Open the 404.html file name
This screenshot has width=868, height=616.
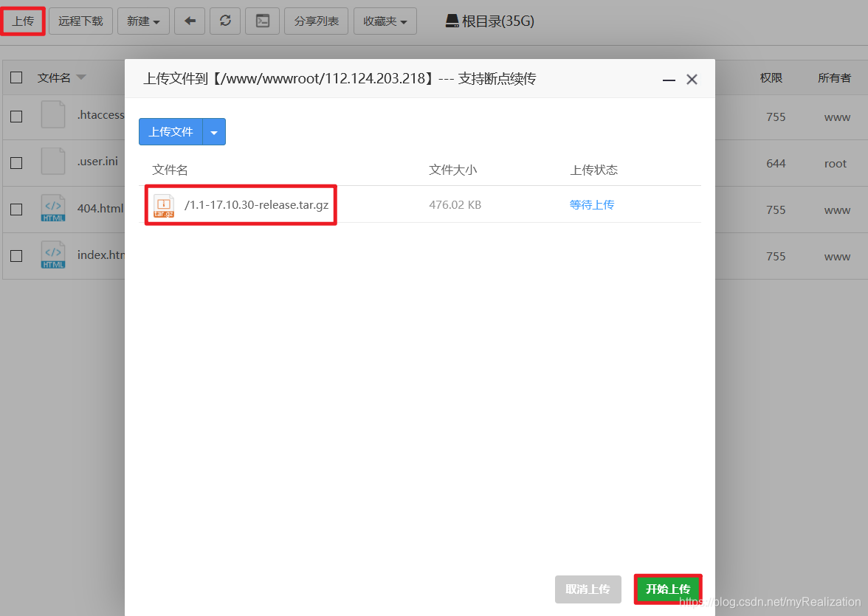tap(100, 208)
